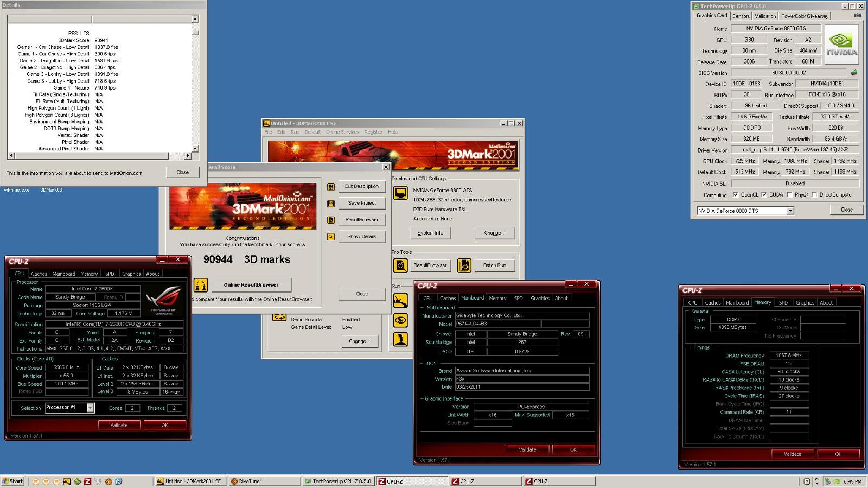This screenshot has width=868, height=488.
Task: Click the first orange quick launch icon
Action: coord(36,481)
